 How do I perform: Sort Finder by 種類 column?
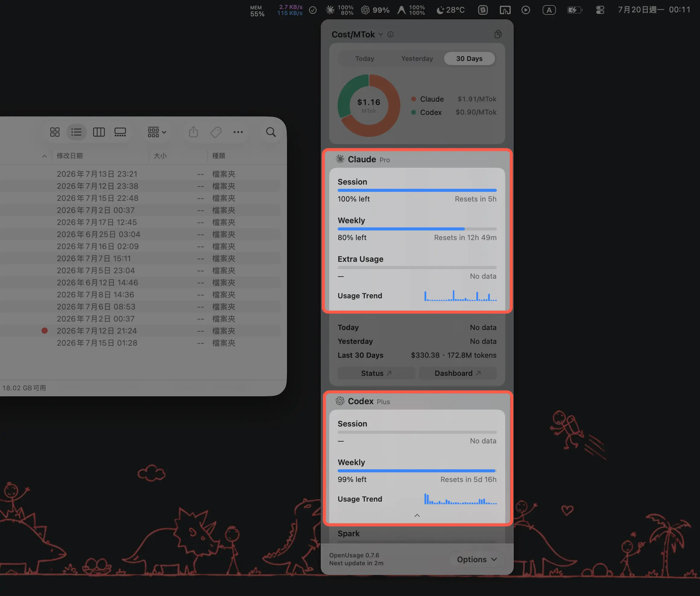tap(219, 156)
